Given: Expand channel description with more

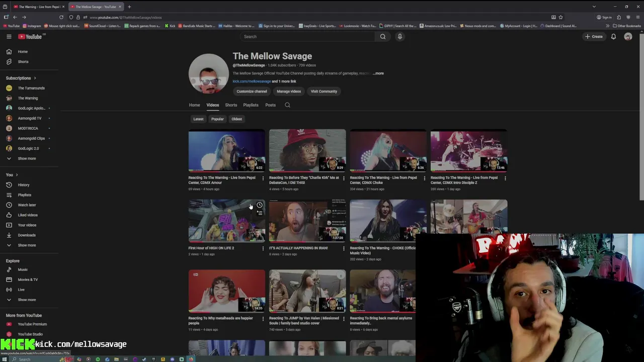Looking at the screenshot, I should tap(378, 73).
